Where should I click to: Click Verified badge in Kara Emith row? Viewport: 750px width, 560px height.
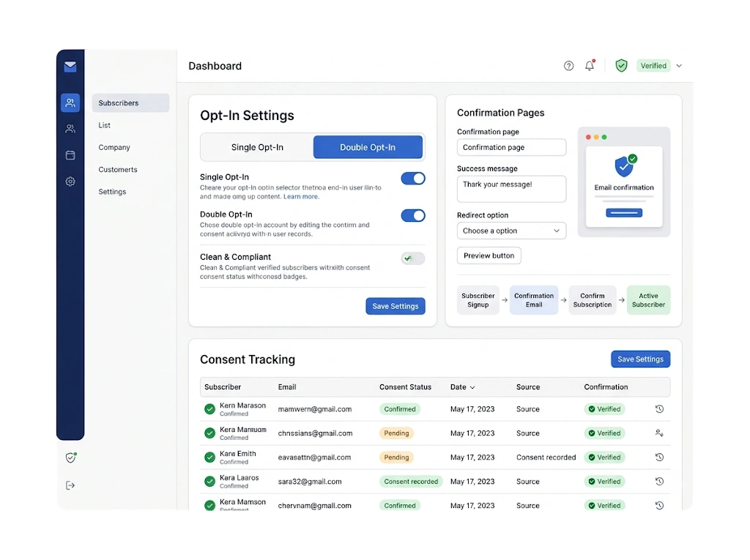point(604,458)
